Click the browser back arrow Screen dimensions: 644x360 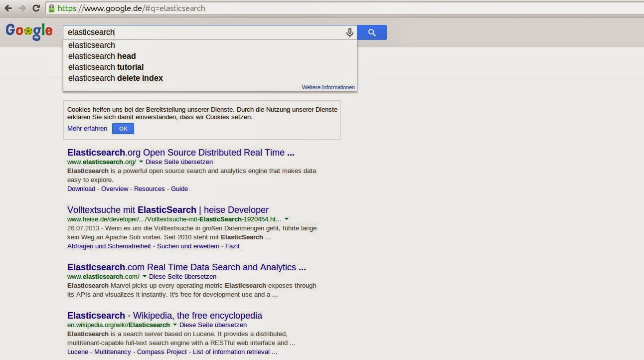pos(8,8)
